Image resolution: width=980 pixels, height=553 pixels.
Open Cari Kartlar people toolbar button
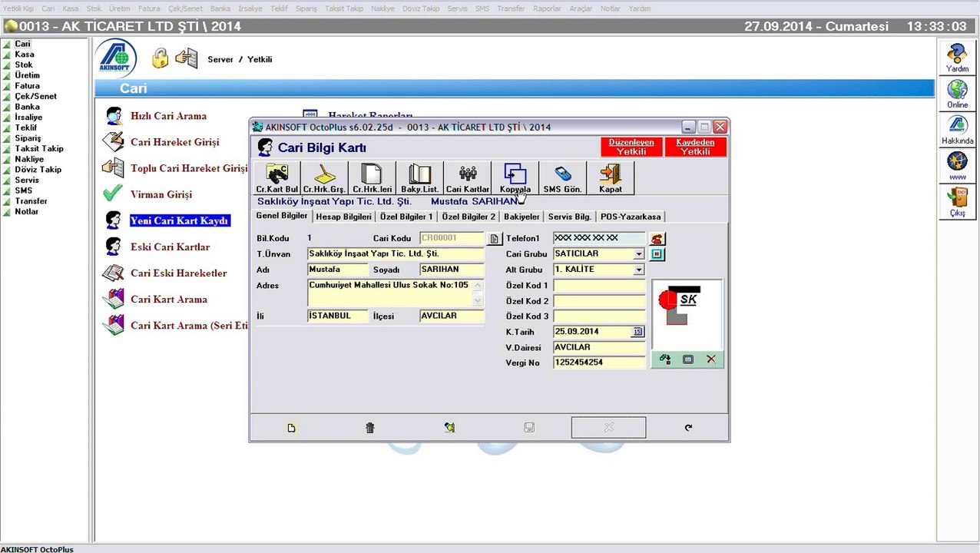pyautogui.click(x=467, y=178)
